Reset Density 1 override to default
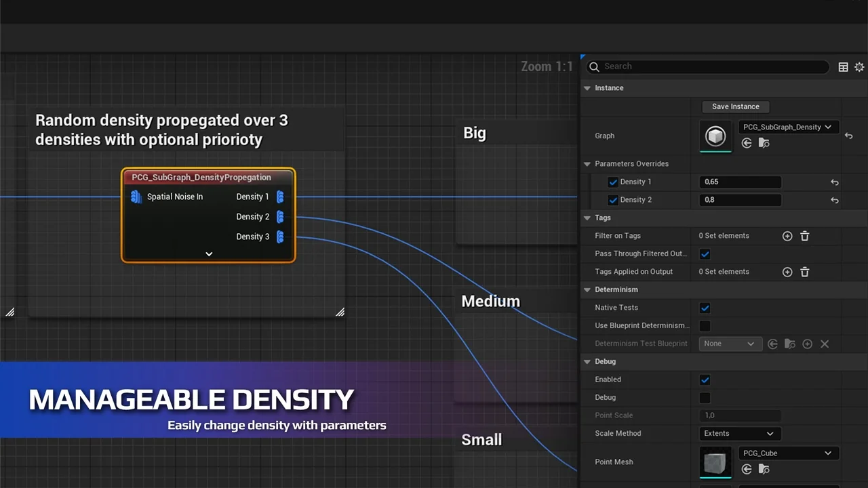Image resolution: width=868 pixels, height=488 pixels. point(835,182)
